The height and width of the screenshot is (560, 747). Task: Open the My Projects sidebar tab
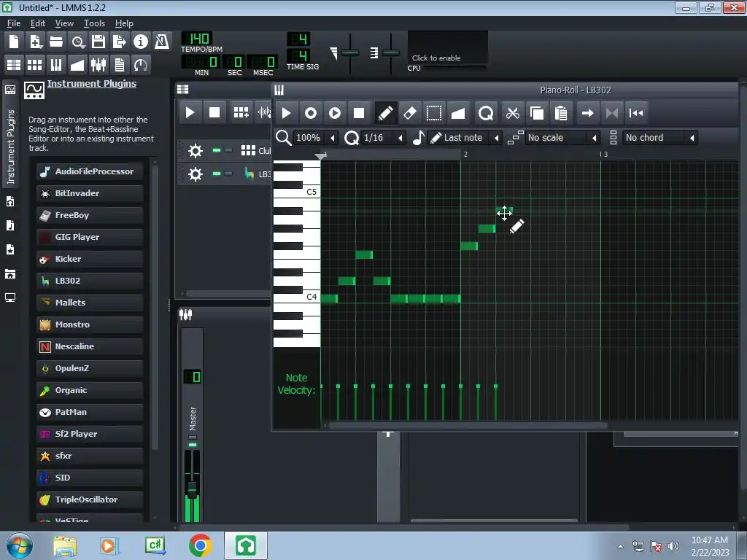pyautogui.click(x=10, y=202)
